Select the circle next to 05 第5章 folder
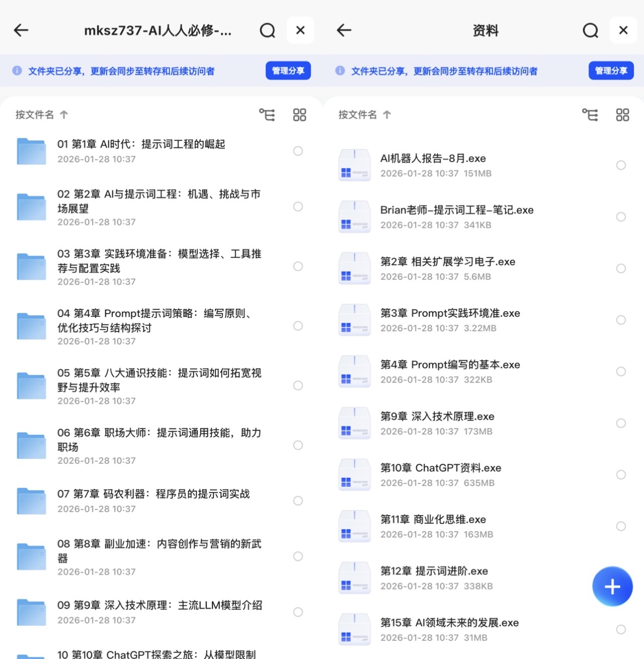 point(298,386)
